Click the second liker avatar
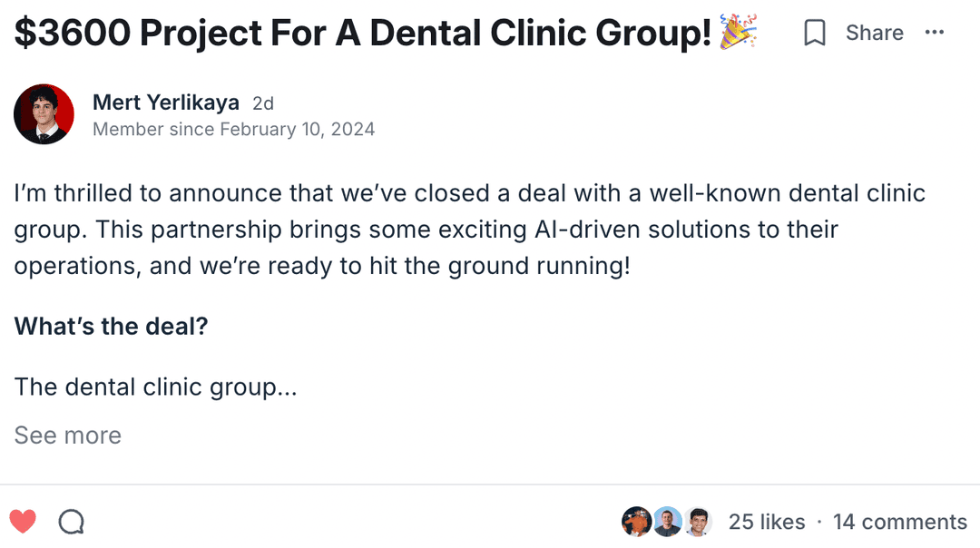This screenshot has height=548, width=980. pos(667,522)
